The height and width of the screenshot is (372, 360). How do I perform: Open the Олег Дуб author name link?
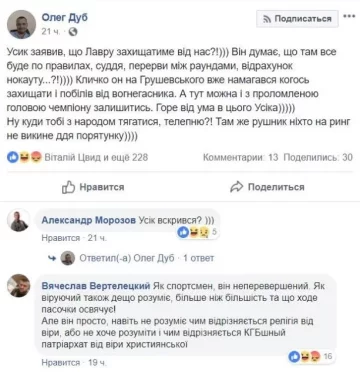pyautogui.click(x=64, y=17)
